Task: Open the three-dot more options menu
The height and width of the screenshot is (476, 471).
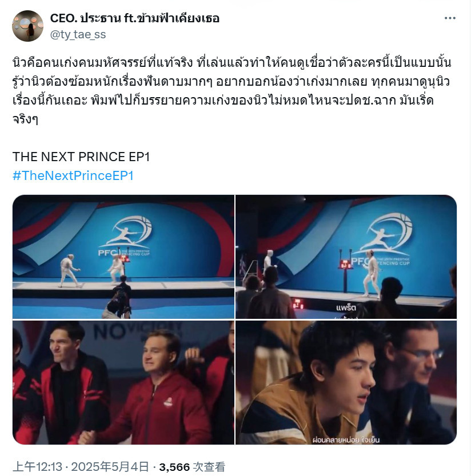Action: [450, 18]
